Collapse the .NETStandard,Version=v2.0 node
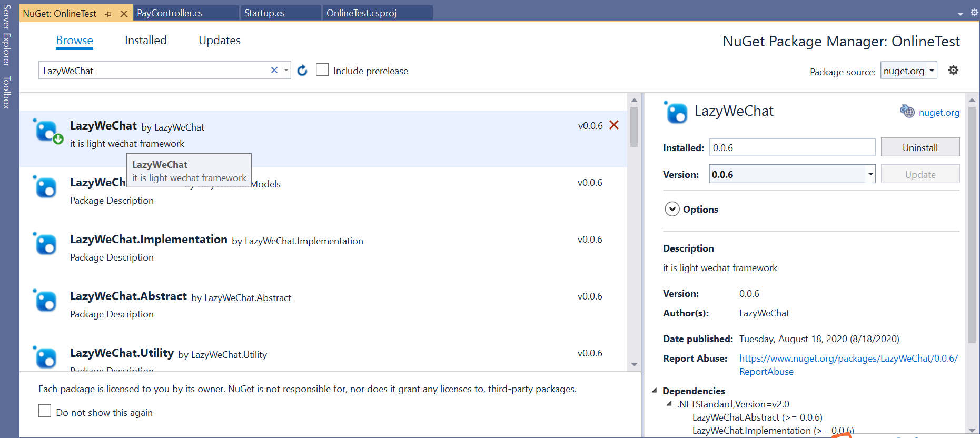Screen dimensions: 980x438 pos(669,404)
